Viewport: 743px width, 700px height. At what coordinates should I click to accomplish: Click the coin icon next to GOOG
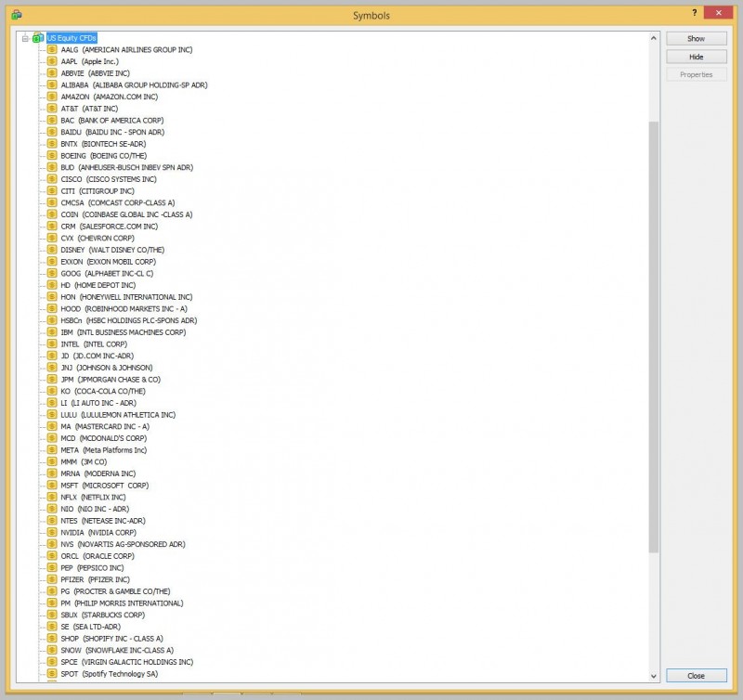click(x=52, y=273)
